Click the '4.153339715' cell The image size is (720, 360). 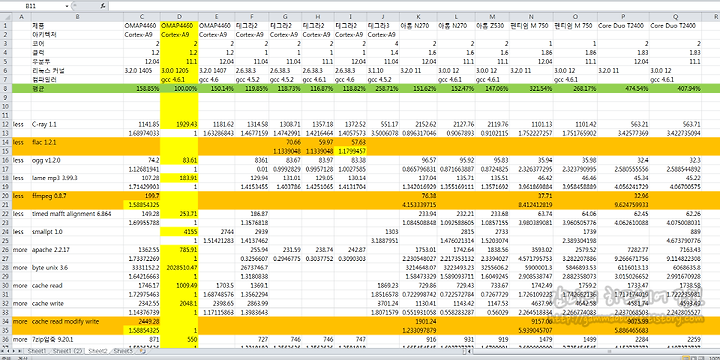tap(418, 205)
